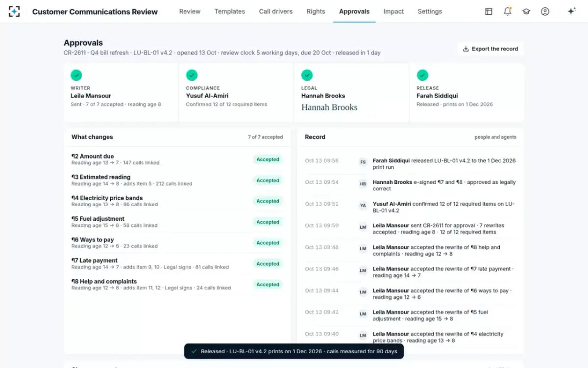Click Accepted badge for ¶7 Late payment
The image size is (588, 368).
pos(268,263)
